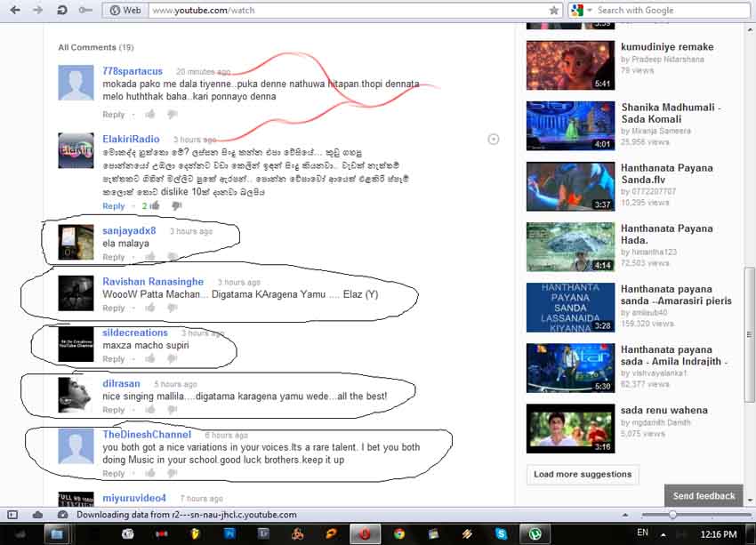
Task: Click the scrollbar down arrow
Action: (750, 501)
